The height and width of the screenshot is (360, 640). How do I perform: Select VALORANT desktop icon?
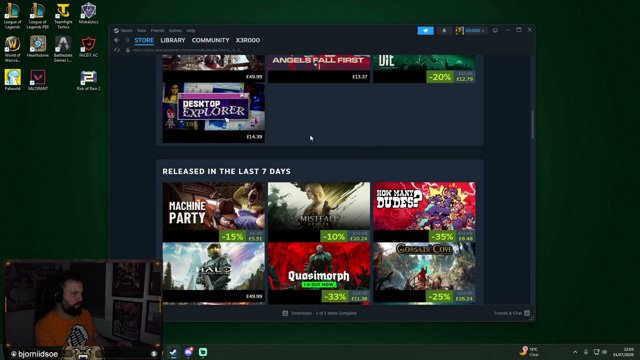click(38, 80)
